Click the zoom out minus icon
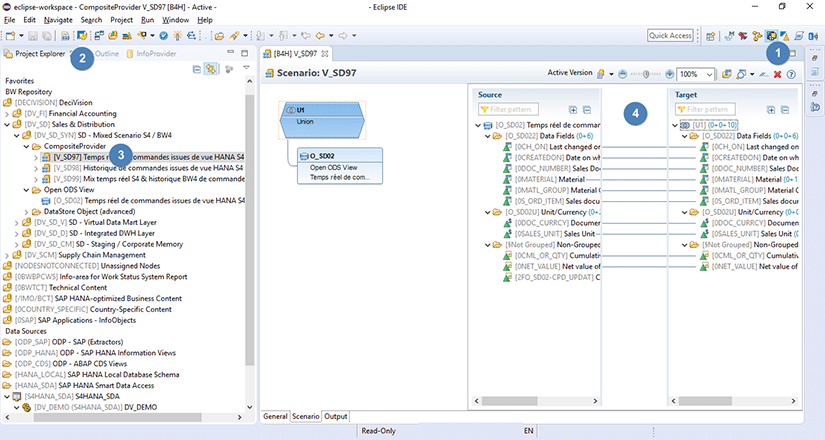This screenshot has width=825, height=440. (623, 74)
